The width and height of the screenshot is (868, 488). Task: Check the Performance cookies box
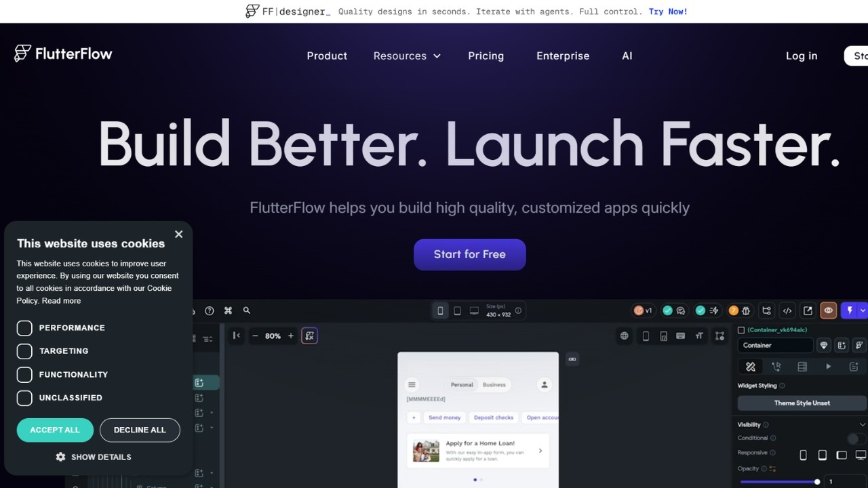click(x=24, y=328)
